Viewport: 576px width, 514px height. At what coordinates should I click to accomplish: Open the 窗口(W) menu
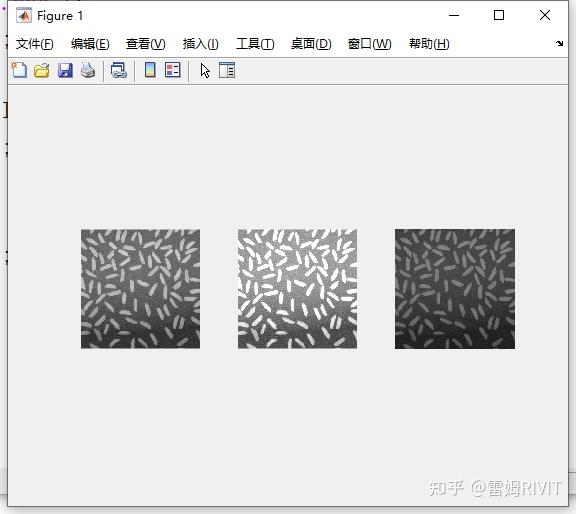click(x=370, y=44)
